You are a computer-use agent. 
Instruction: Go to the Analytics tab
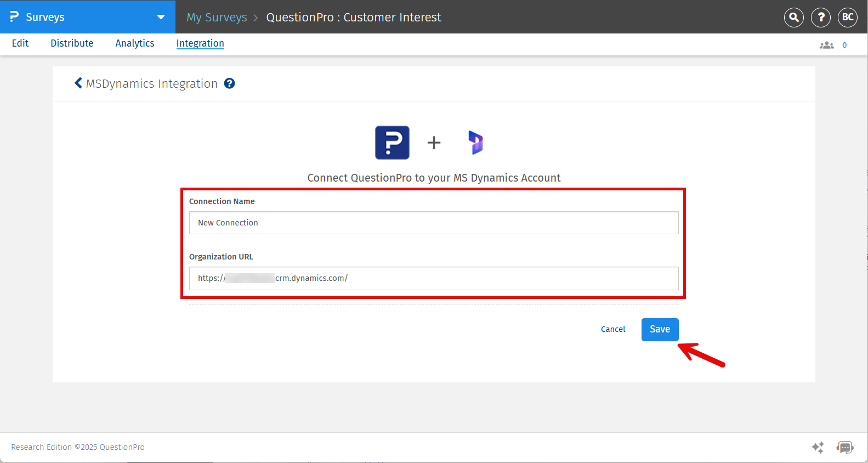coord(135,43)
